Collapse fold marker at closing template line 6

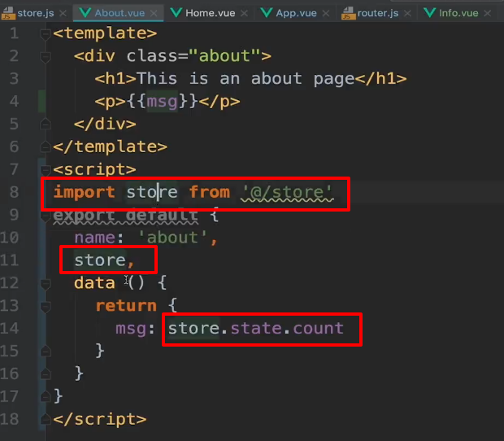(x=46, y=147)
